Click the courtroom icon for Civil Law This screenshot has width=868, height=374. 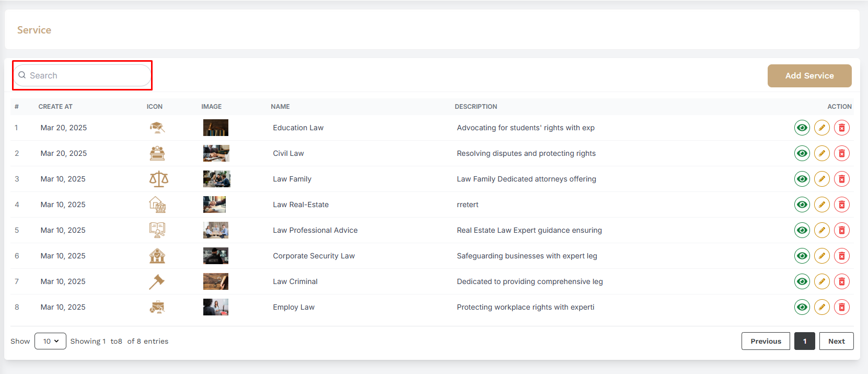pyautogui.click(x=157, y=153)
